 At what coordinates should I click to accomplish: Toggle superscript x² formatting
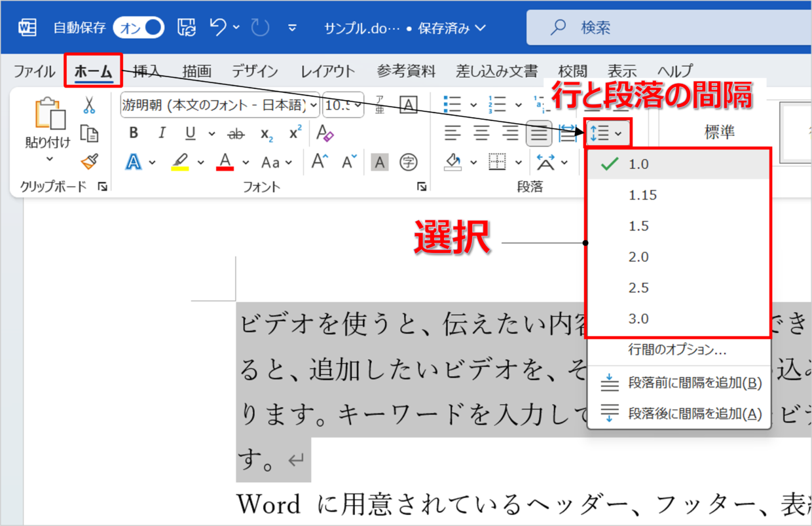[x=295, y=133]
